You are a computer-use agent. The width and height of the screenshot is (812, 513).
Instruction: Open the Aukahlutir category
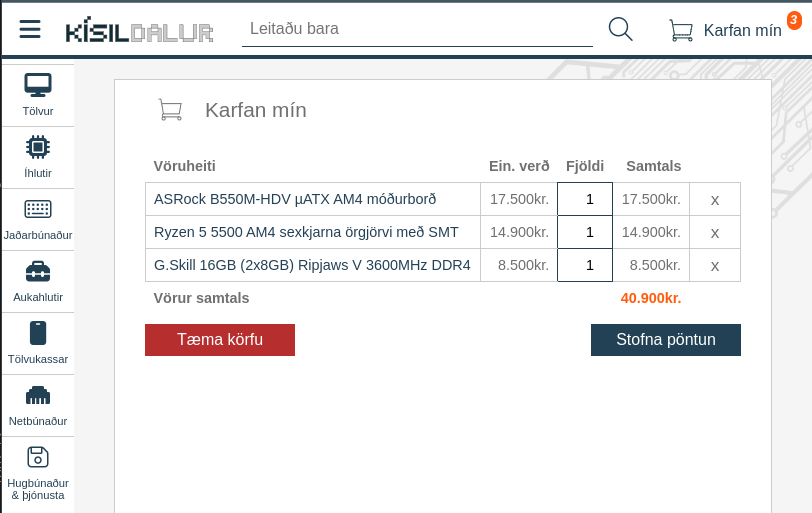pos(38,282)
